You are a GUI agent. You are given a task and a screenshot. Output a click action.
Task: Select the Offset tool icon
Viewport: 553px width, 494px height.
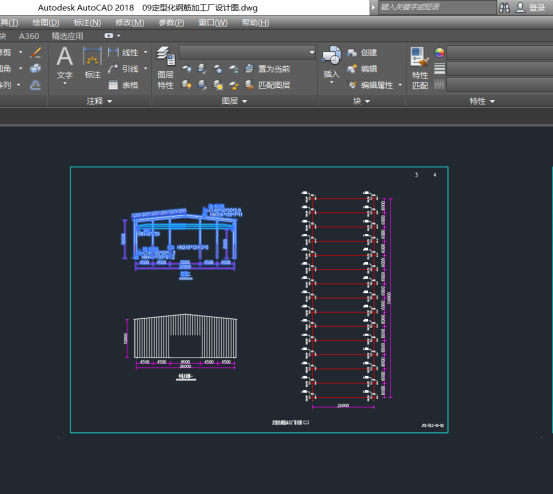tap(35, 85)
